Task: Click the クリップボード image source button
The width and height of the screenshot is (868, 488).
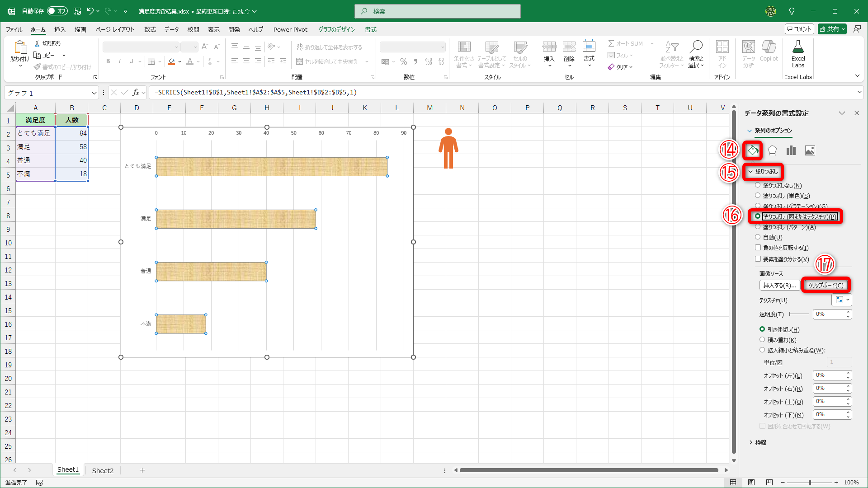Action: pyautogui.click(x=826, y=285)
